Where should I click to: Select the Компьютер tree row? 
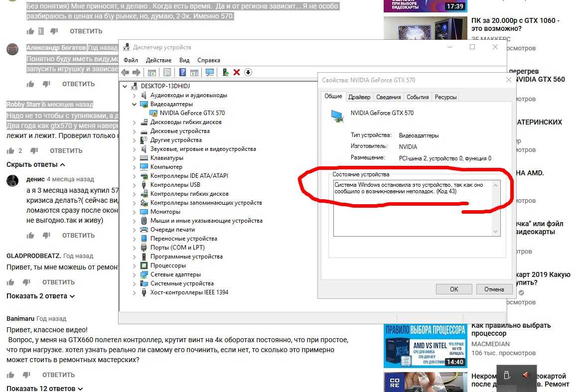tap(166, 167)
